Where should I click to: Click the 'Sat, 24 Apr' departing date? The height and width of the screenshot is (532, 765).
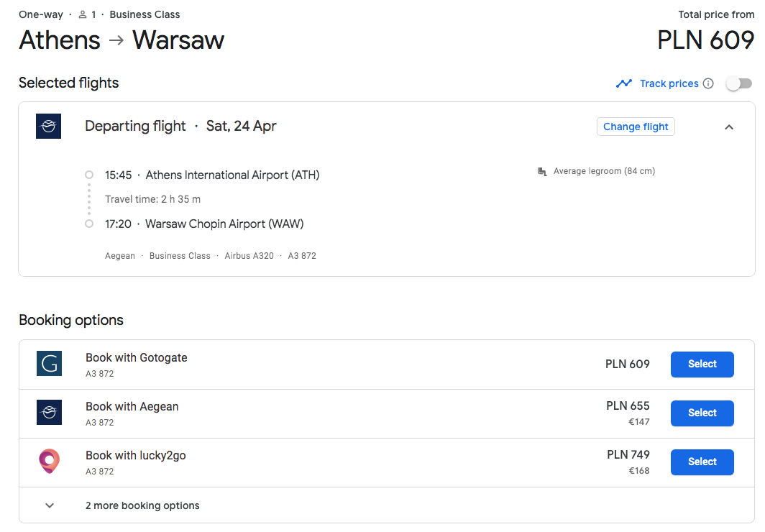[242, 126]
